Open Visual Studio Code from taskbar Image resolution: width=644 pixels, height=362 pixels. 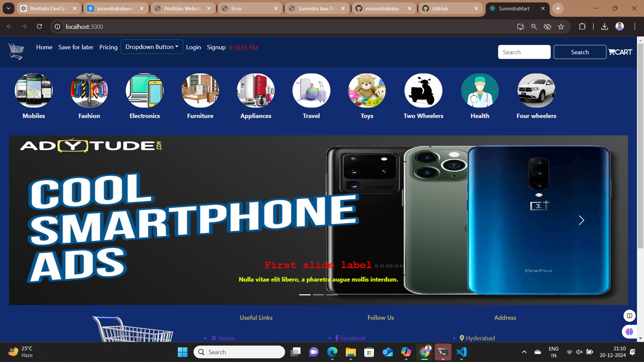[x=462, y=352]
